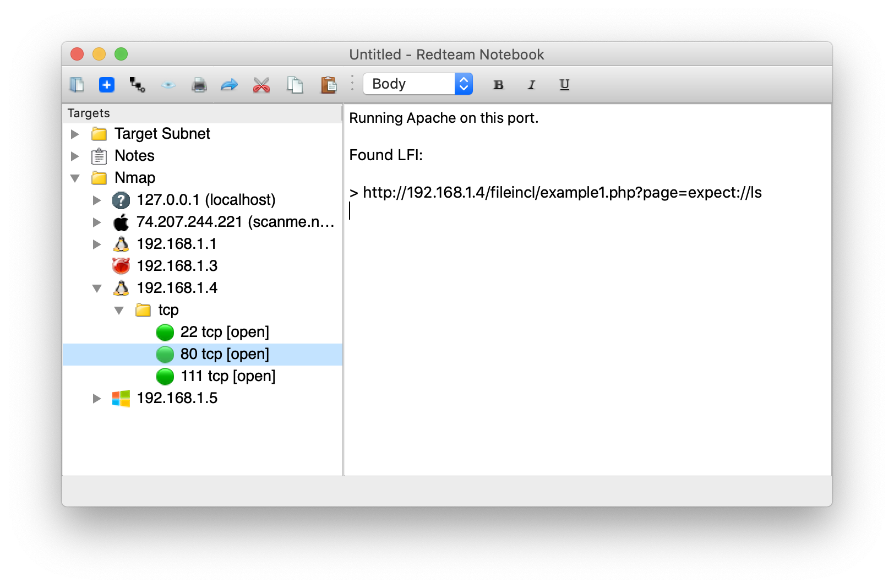Select the 74.207.244.221 (scanme.n…) entry
Screen dimensions: 894x588
pos(236,222)
